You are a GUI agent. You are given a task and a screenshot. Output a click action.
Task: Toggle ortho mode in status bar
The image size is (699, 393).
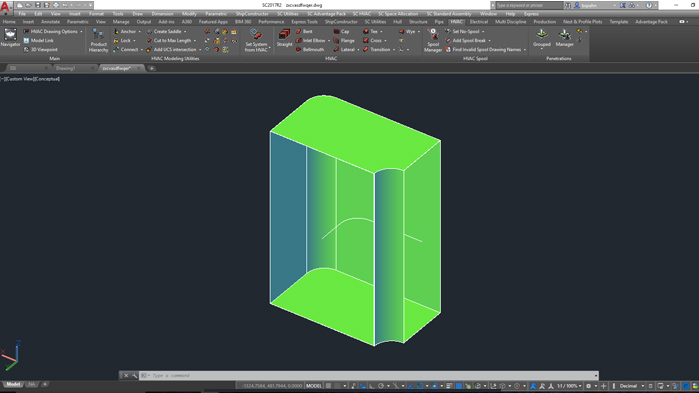click(x=371, y=386)
